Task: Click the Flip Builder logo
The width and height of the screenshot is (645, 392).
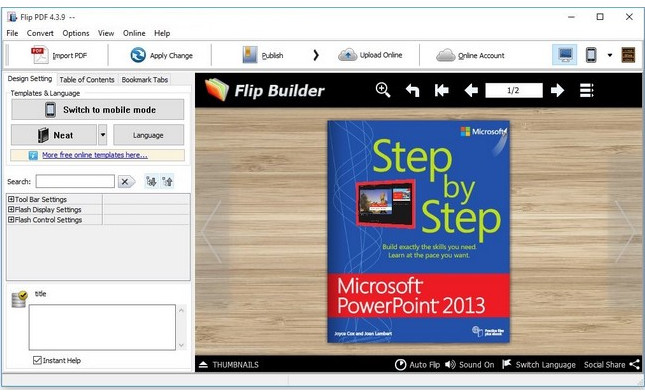Action: 264,90
